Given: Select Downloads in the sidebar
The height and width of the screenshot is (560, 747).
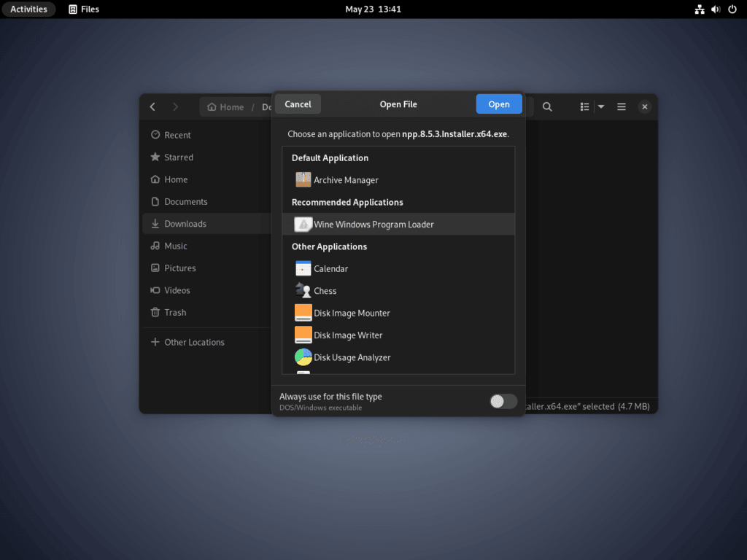Looking at the screenshot, I should point(187,223).
